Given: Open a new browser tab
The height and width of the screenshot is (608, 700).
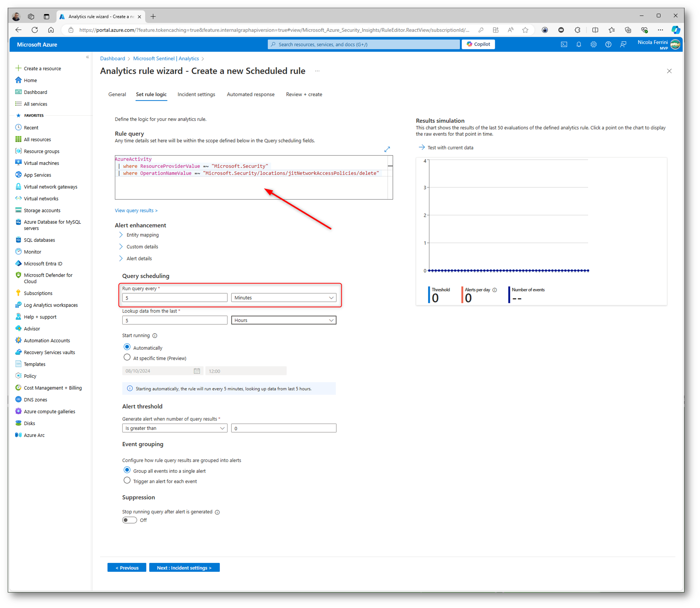Looking at the screenshot, I should coord(153,17).
